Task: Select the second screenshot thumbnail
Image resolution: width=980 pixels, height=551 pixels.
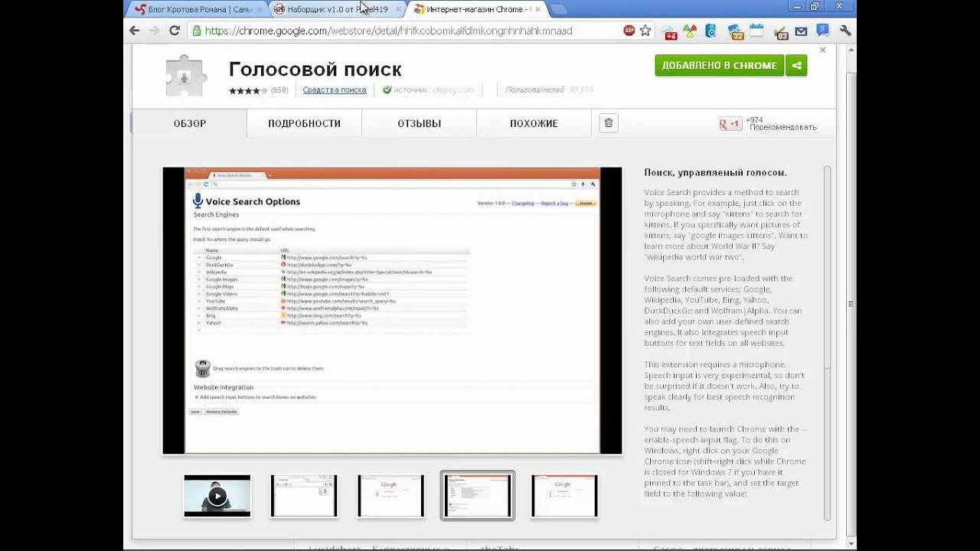Action: (x=304, y=495)
